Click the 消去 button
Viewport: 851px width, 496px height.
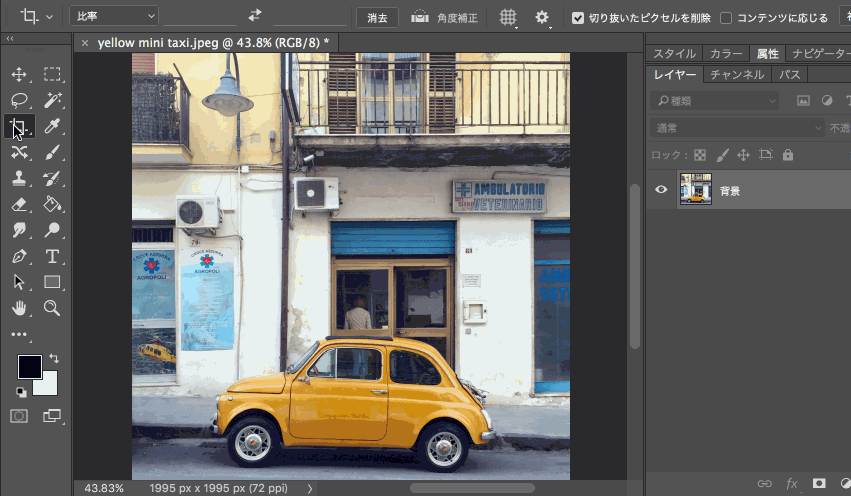click(x=377, y=17)
